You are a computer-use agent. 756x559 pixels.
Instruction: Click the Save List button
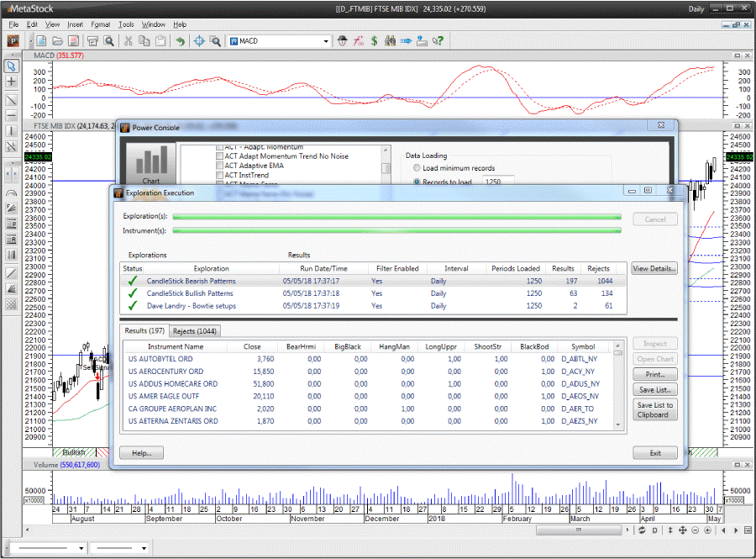click(654, 390)
